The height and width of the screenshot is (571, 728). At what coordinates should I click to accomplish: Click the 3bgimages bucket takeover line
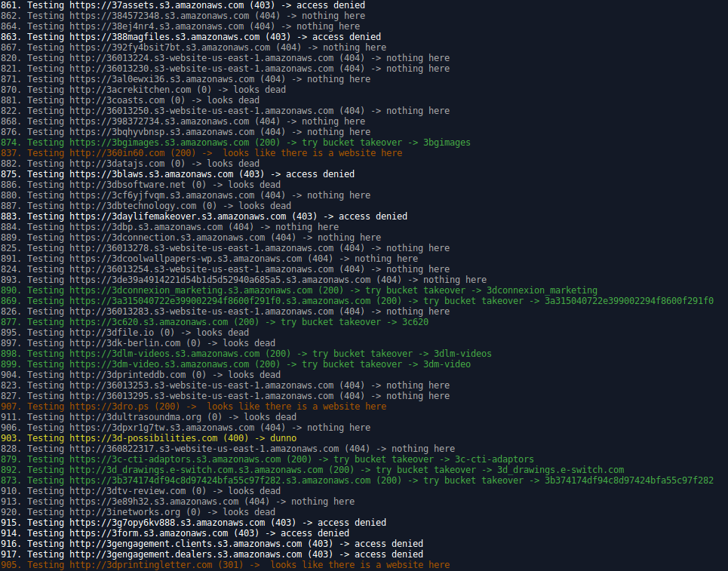[x=235, y=143]
